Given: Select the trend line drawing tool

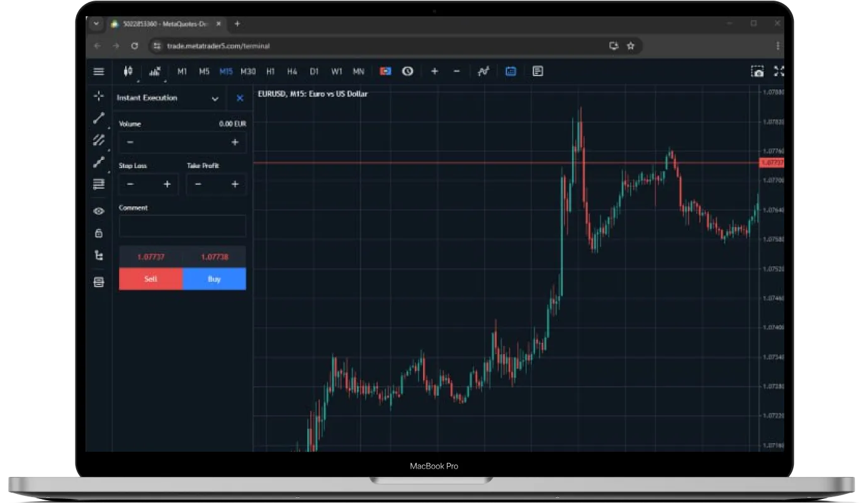Looking at the screenshot, I should point(99,118).
